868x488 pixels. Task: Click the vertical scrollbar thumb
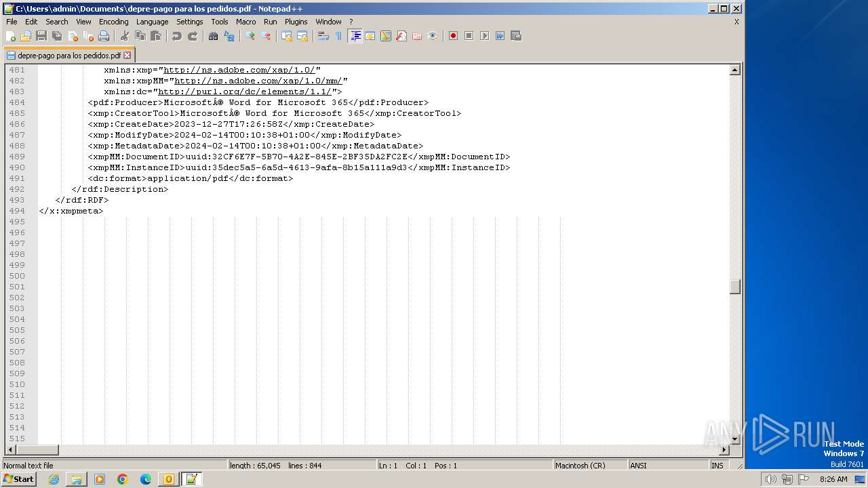pyautogui.click(x=734, y=287)
